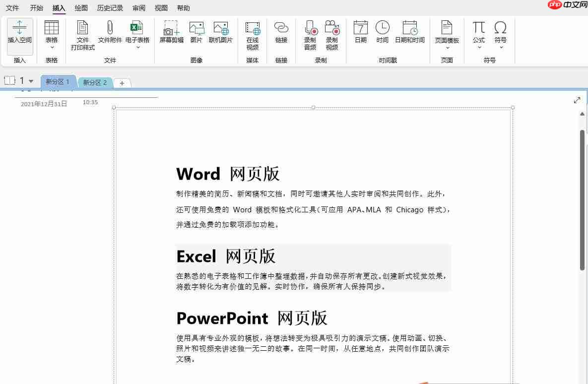Click the vertical scrollbar thumb
588x384 pixels.
pyautogui.click(x=582, y=199)
